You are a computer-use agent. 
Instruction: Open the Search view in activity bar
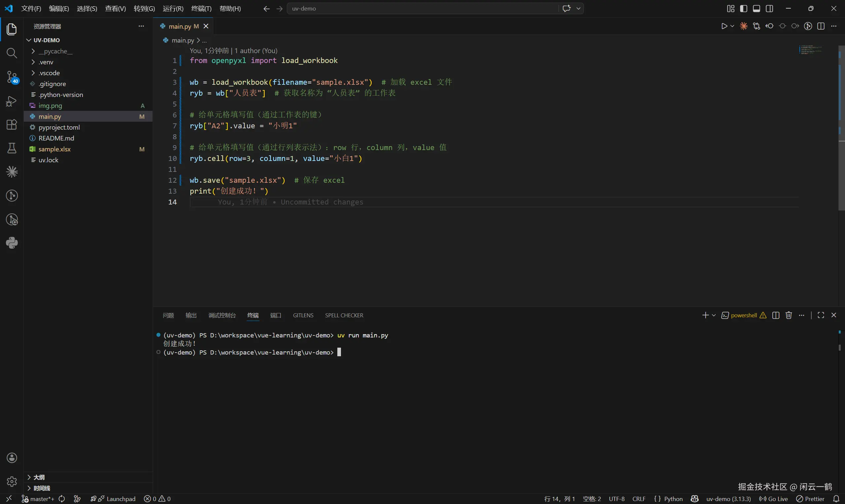(12, 53)
